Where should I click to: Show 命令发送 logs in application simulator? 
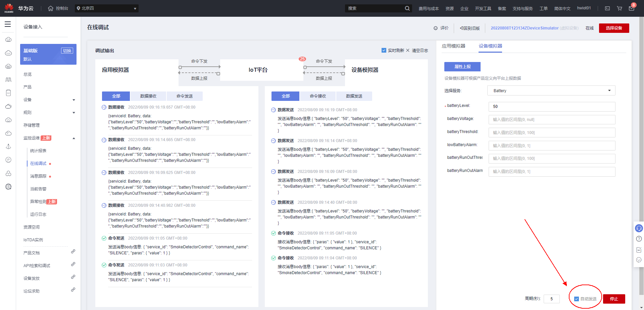pos(185,96)
